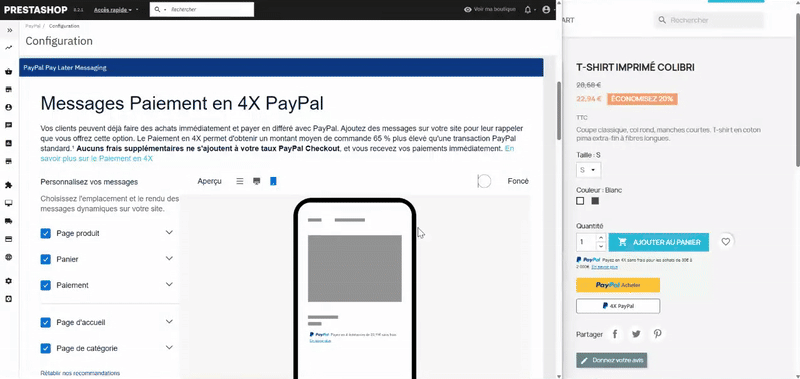800x379 pixels.
Task: Share product on Pinterest
Action: click(658, 334)
